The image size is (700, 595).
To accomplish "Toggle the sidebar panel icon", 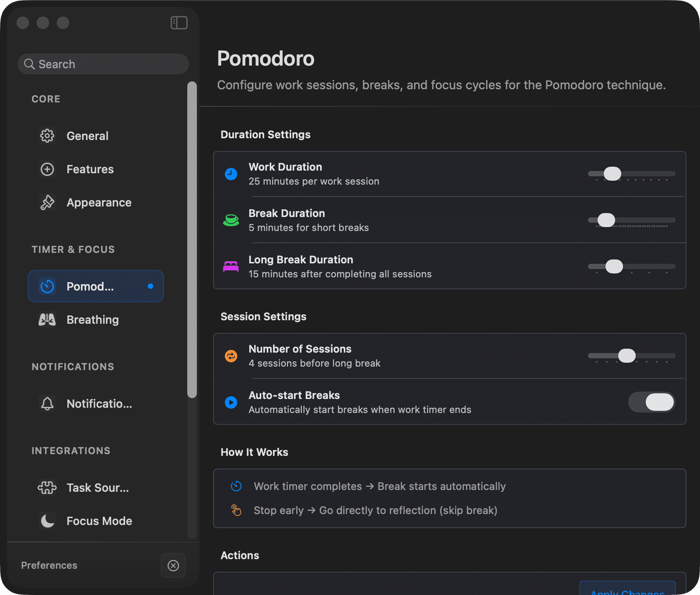I will click(179, 23).
